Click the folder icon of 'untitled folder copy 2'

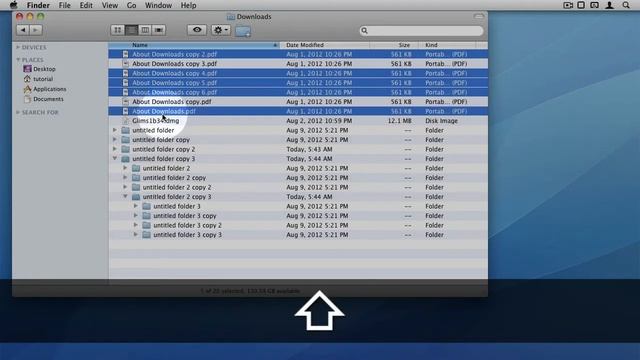click(126, 149)
